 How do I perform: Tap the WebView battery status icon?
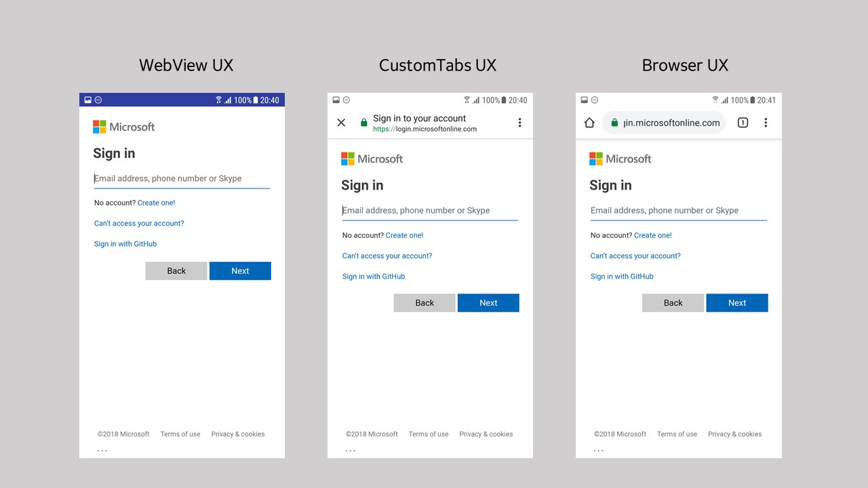coord(256,100)
